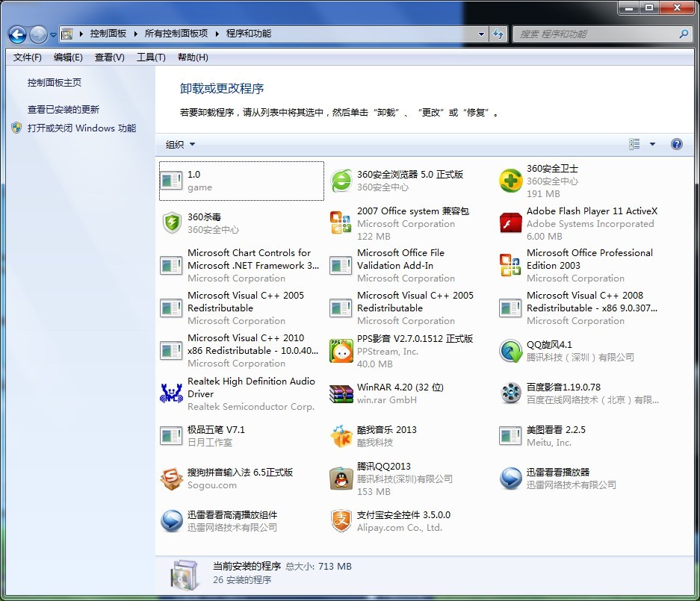The height and width of the screenshot is (601, 700).
Task: Open the recent pages dropdown beside navigation arrows
Action: [x=53, y=34]
